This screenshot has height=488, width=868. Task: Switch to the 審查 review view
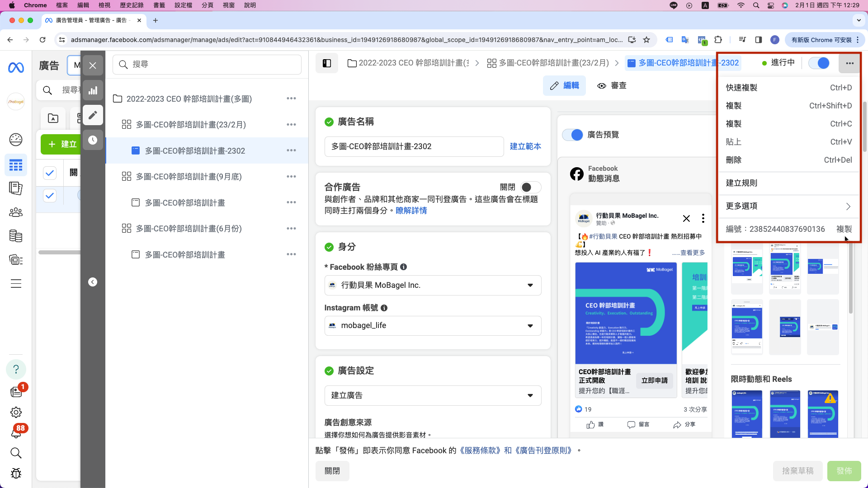612,86
